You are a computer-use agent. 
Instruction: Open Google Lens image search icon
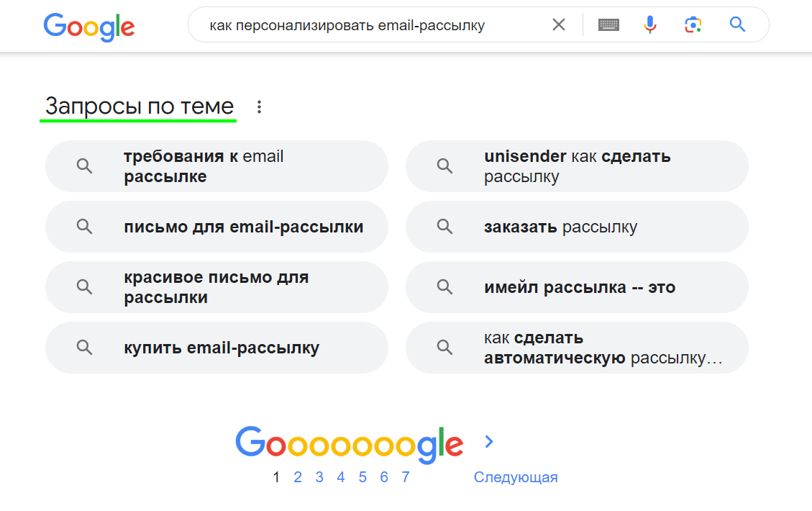693,24
